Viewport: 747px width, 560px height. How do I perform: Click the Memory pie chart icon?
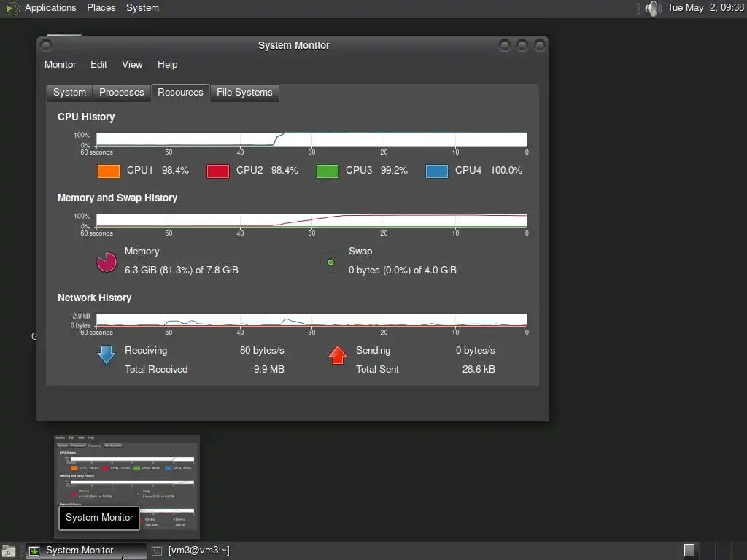[x=107, y=262]
